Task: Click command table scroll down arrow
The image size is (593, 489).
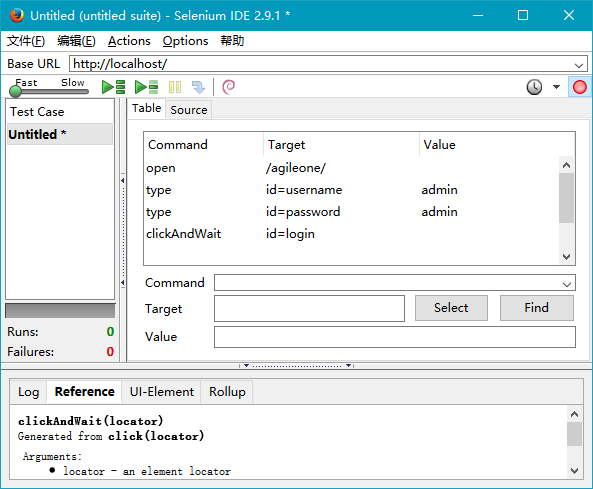Action: coord(566,257)
